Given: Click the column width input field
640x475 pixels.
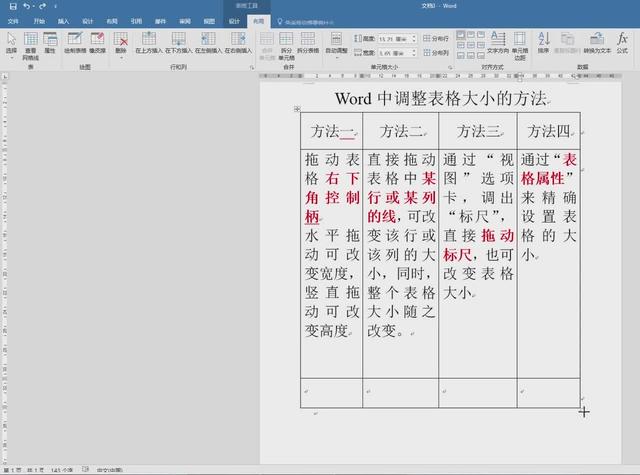Looking at the screenshot, I should [x=394, y=53].
